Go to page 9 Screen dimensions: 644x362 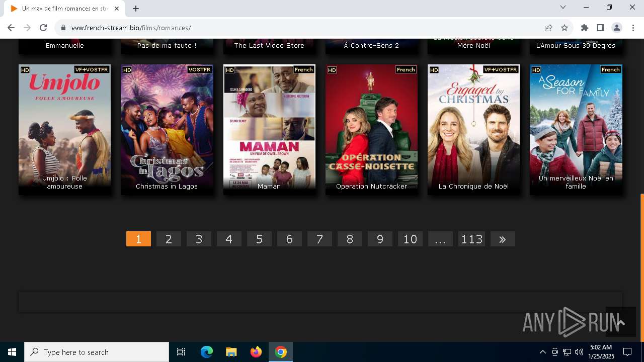click(x=380, y=239)
